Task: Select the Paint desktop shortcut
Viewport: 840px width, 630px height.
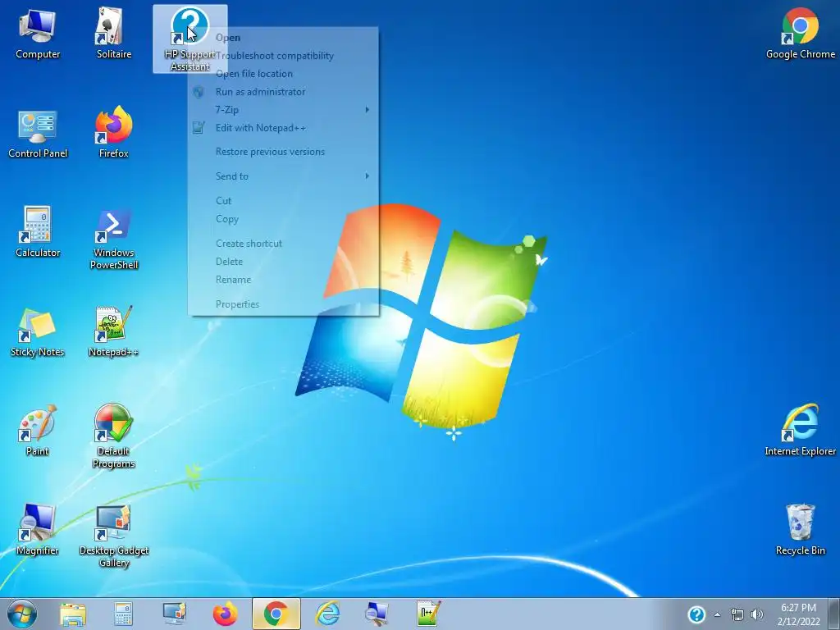Action: (x=38, y=431)
